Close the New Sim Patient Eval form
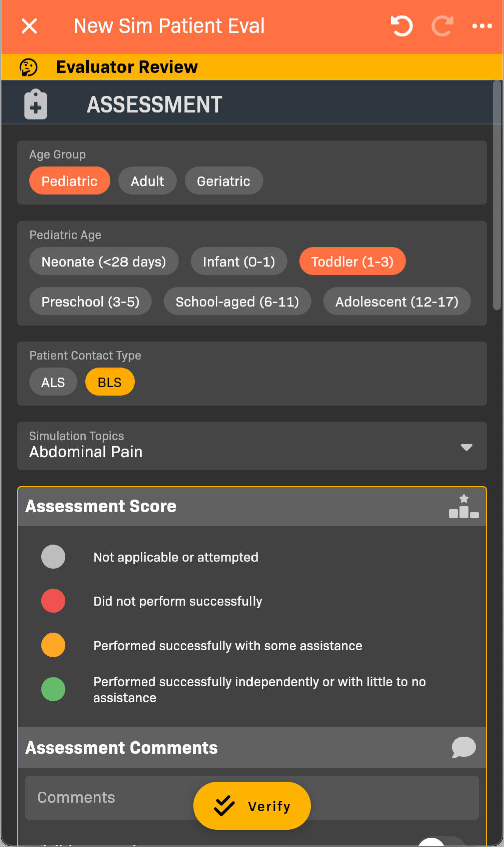The height and width of the screenshot is (847, 504). click(x=29, y=26)
